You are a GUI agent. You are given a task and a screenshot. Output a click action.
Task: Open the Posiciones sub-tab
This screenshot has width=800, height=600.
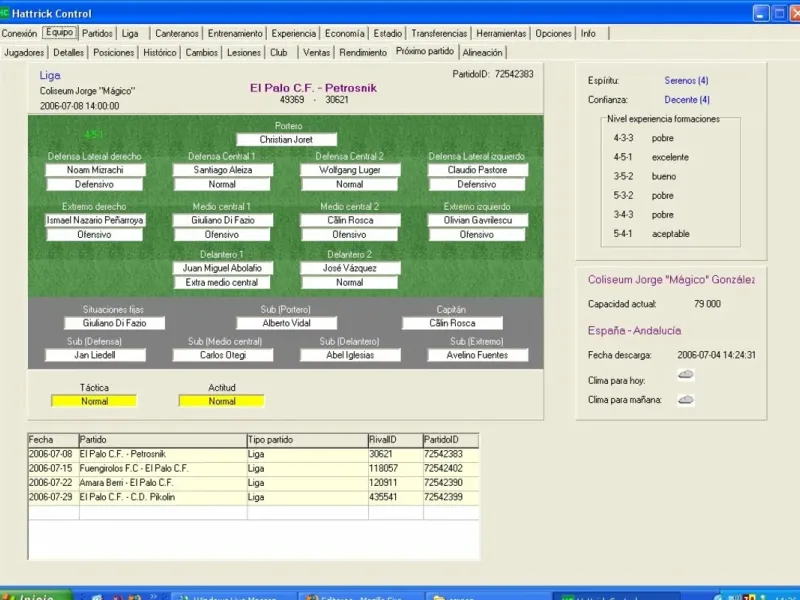(x=114, y=53)
